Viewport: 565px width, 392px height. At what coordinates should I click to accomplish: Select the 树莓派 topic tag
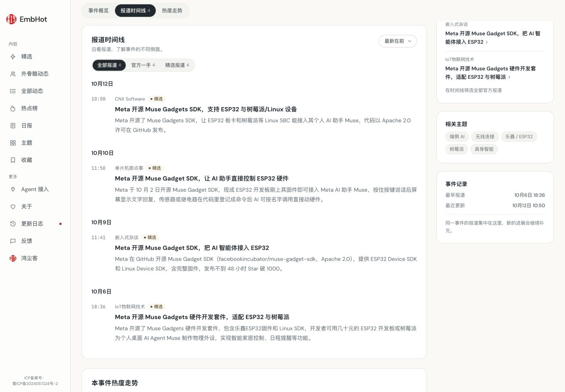pos(457,149)
